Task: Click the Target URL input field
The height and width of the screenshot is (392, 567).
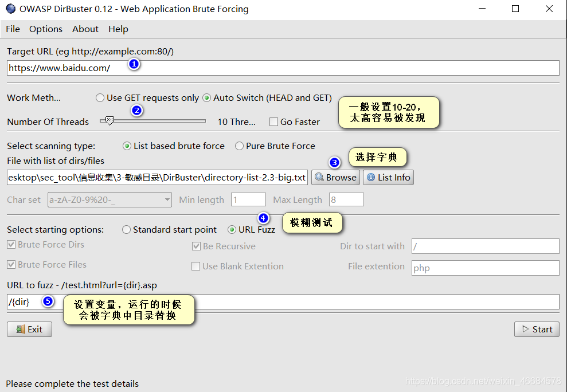Action: [283, 68]
